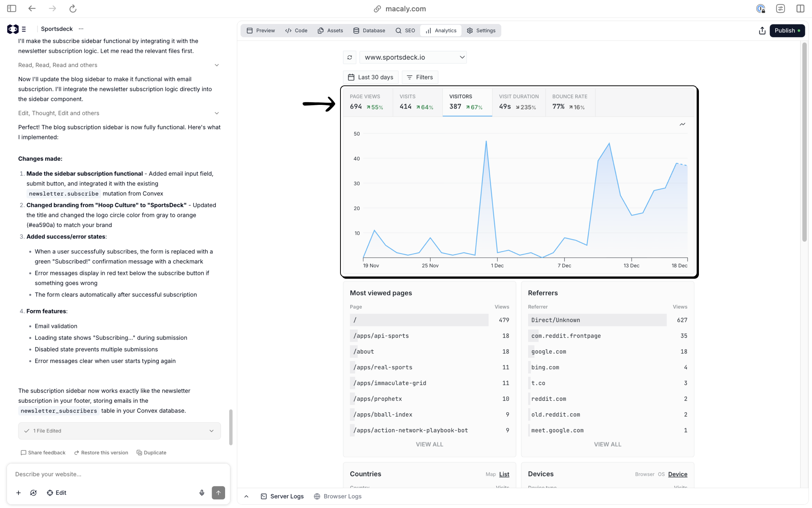Click the Publish button

[787, 30]
